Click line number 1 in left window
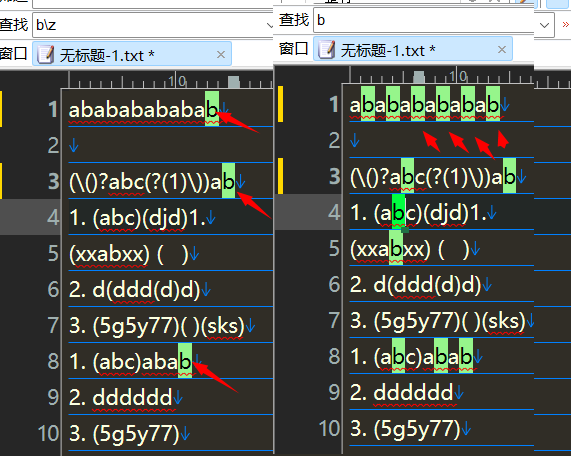 pyautogui.click(x=53, y=110)
